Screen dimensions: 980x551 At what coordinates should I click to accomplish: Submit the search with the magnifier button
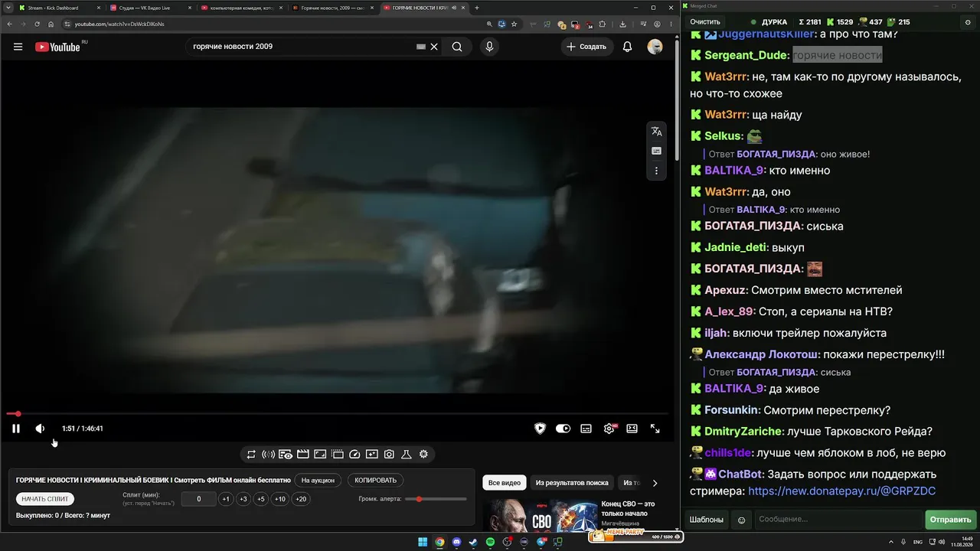(457, 47)
